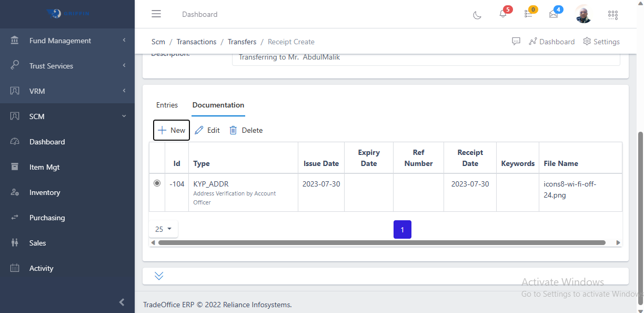Go to the Transfers breadcrumb

242,42
